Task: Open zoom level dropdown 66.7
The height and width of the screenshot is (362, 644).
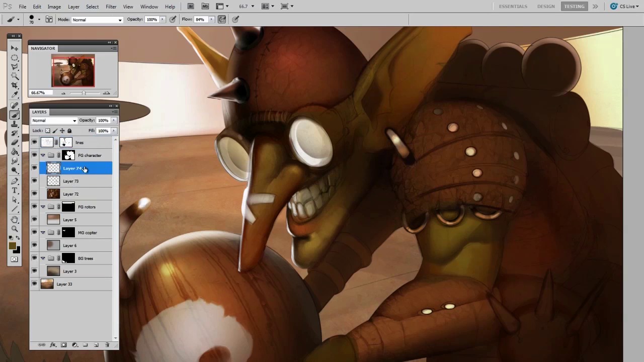Action: [x=252, y=6]
